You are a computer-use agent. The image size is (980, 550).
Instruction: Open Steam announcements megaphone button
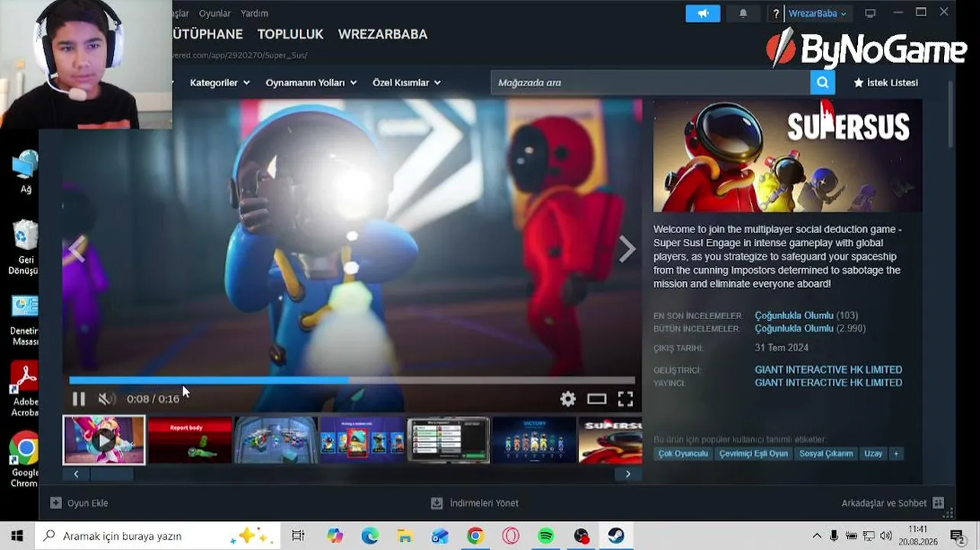coord(703,13)
